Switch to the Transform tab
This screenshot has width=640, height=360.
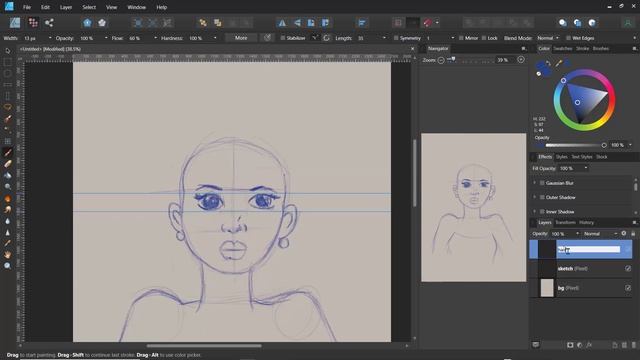pos(565,222)
